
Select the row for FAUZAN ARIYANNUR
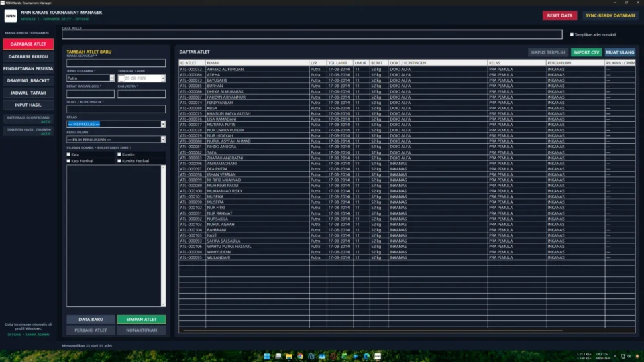407,97
